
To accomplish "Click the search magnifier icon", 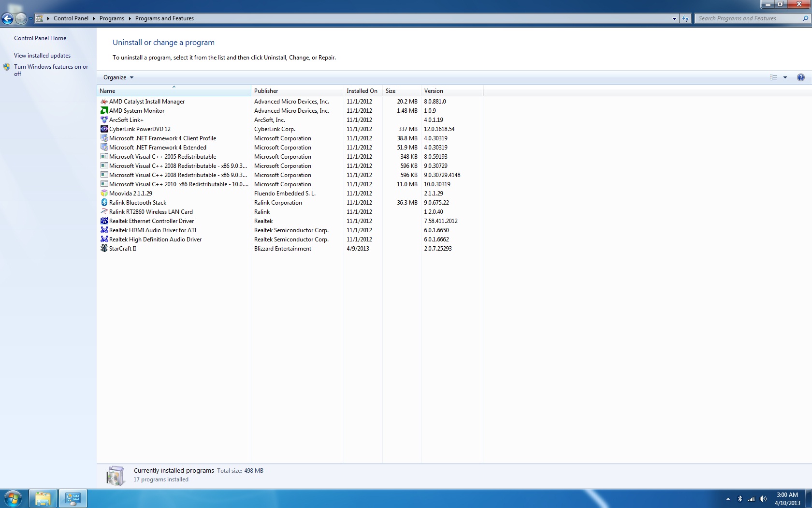I will [x=805, y=18].
